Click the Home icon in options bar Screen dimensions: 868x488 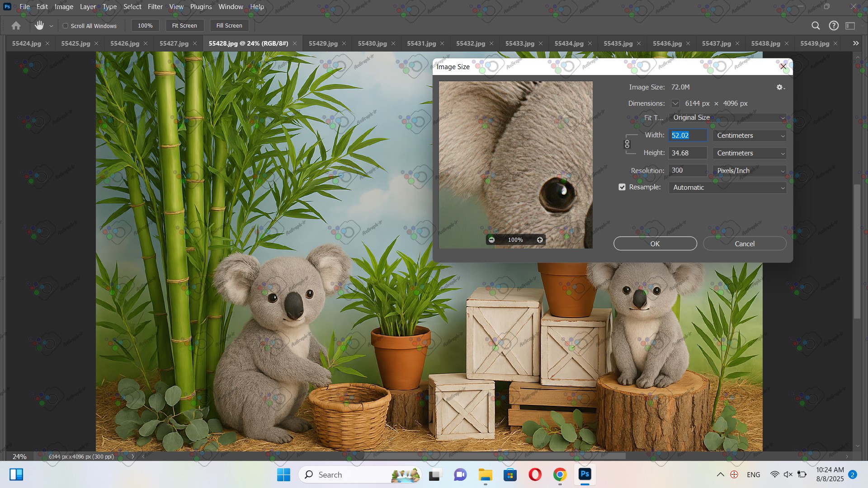click(16, 26)
